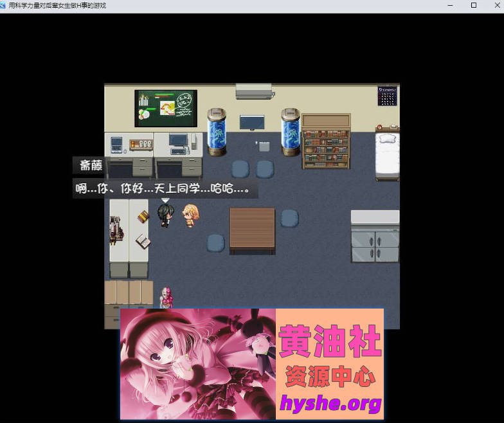The width and height of the screenshot is (504, 423).
Task: Talk to the blonde character sprite
Action: 190,216
